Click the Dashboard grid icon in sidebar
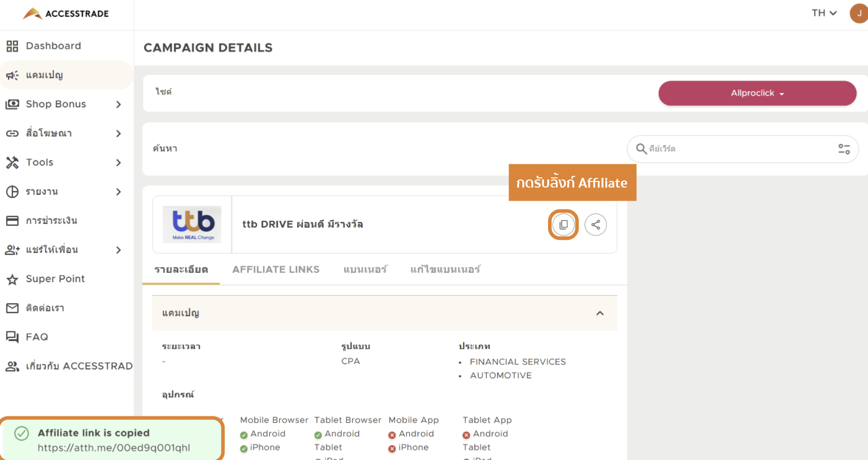The width and height of the screenshot is (868, 460). tap(12, 46)
